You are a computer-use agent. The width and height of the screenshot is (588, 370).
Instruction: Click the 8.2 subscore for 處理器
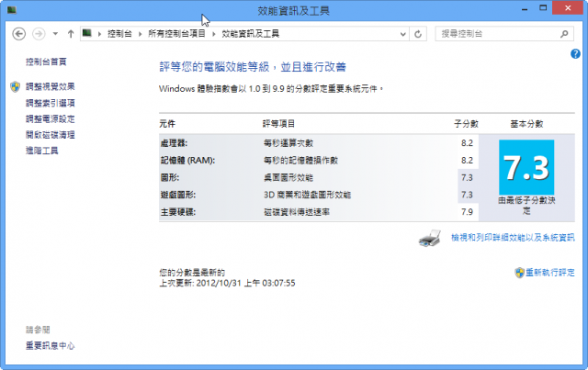coord(467,143)
